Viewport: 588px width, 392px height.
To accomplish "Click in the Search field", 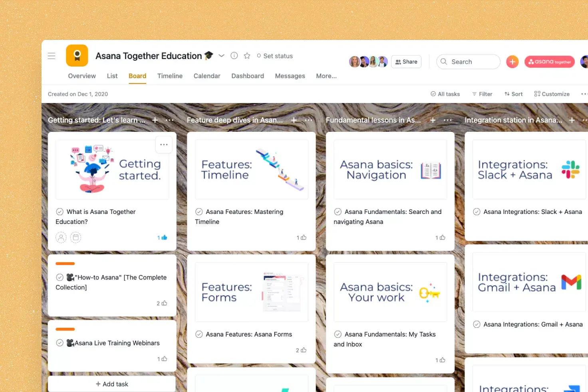I will (x=468, y=61).
